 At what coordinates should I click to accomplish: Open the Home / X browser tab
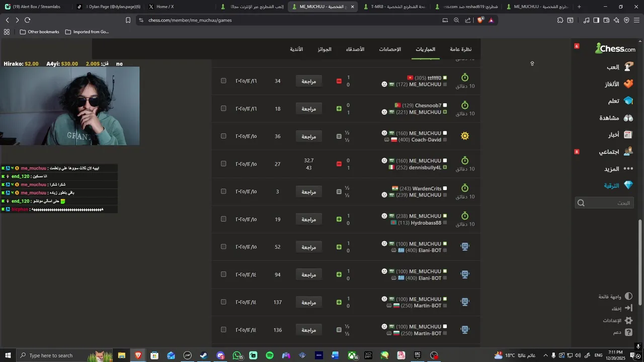point(165,7)
